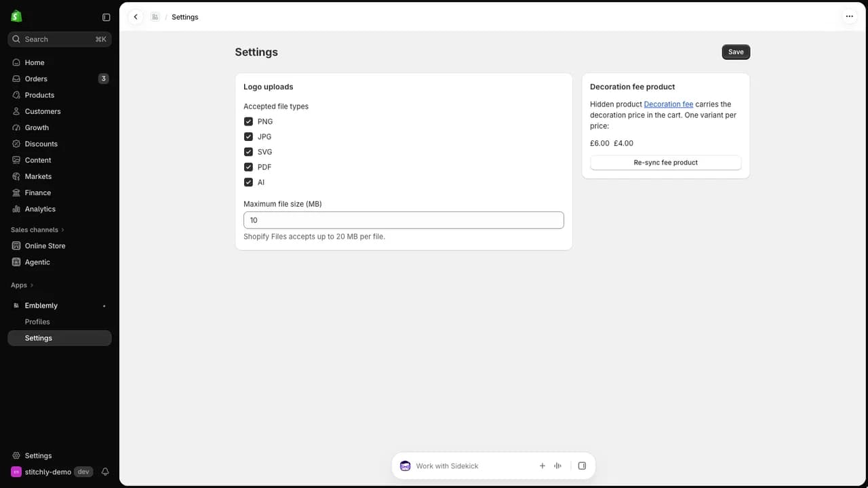
Task: Open Finance in the sidebar
Action: [60, 192]
